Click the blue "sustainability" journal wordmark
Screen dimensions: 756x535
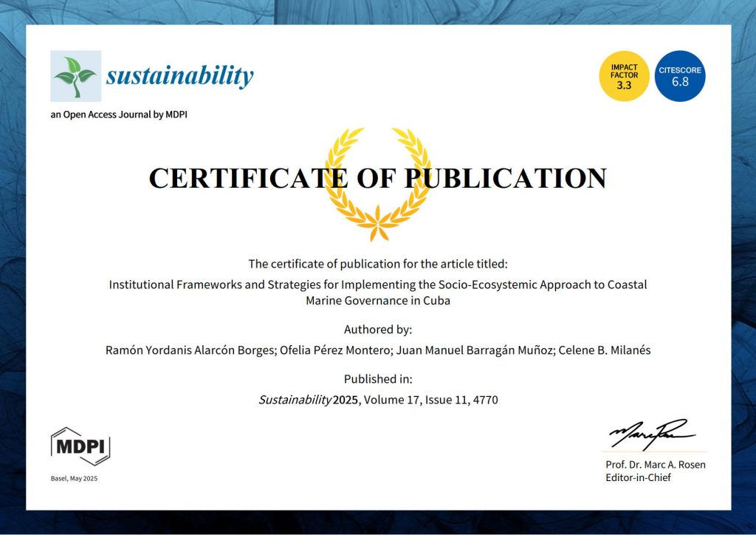[180, 76]
